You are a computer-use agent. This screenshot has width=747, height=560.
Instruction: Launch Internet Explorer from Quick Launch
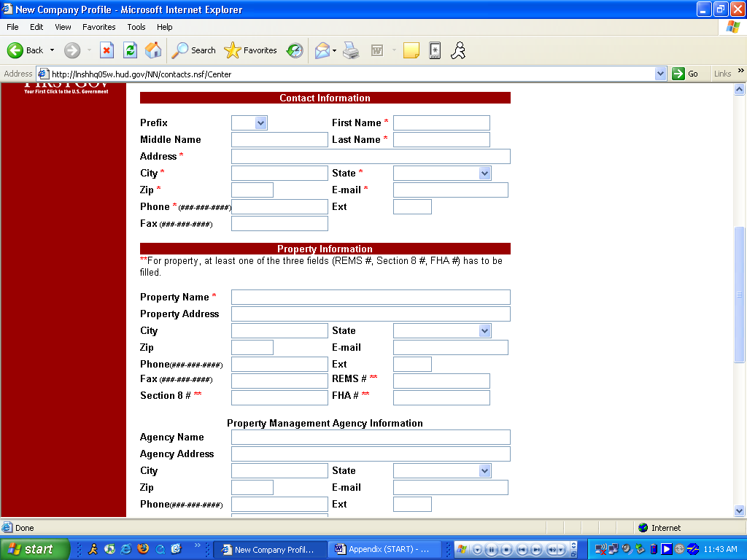(x=126, y=549)
